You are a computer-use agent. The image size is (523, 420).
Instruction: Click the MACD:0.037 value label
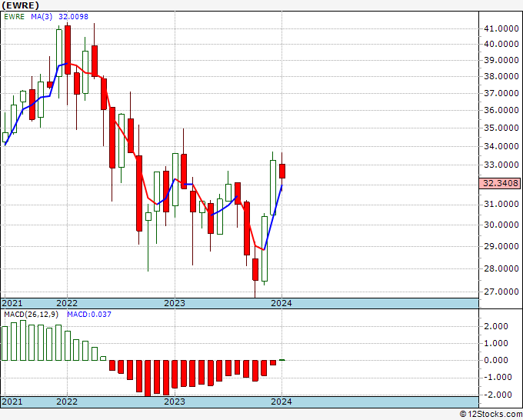pyautogui.click(x=89, y=315)
